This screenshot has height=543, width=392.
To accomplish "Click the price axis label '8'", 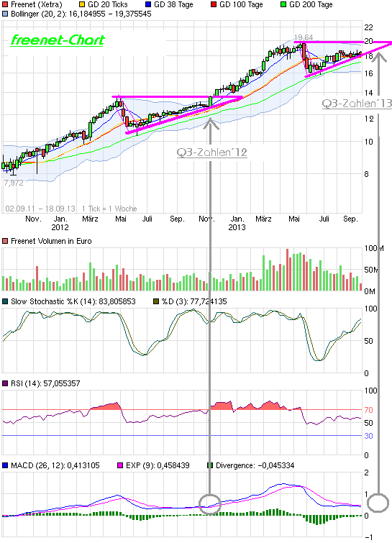I will tap(366, 174).
